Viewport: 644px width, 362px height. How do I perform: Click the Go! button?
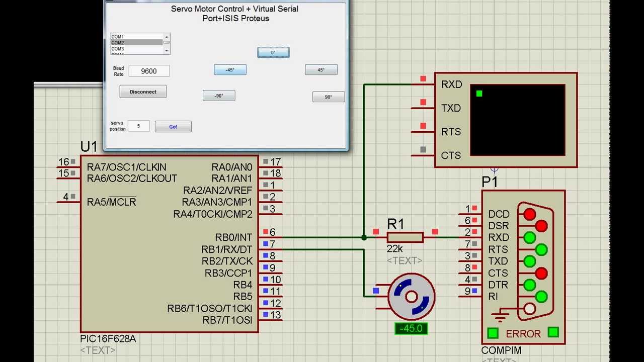point(173,127)
